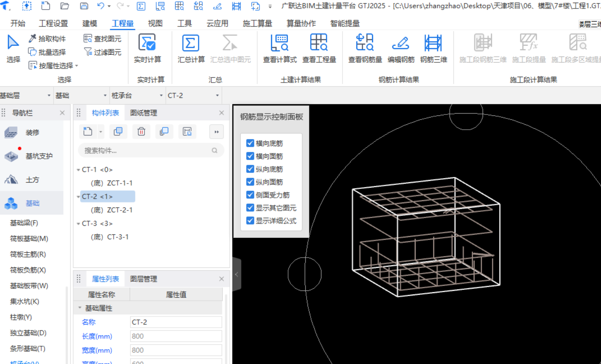Run 汇总计算 summary calculation
This screenshot has width=601, height=364.
[191, 48]
